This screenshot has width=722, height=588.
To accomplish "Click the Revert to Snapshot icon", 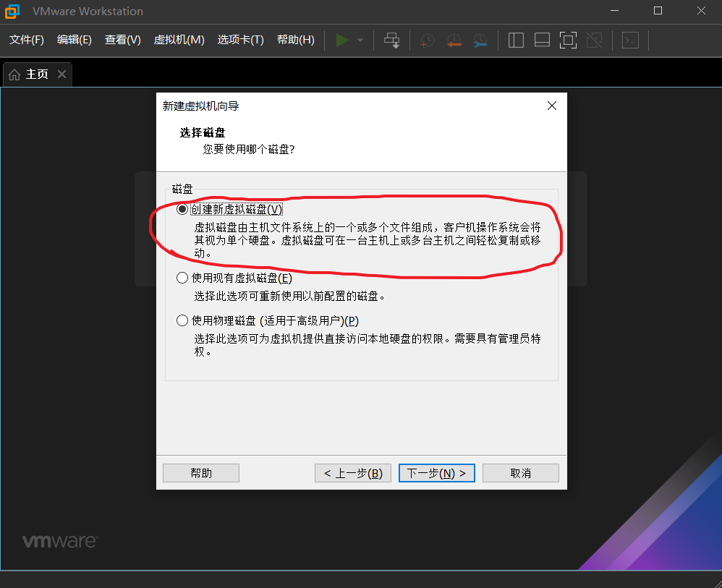I will pyautogui.click(x=454, y=40).
